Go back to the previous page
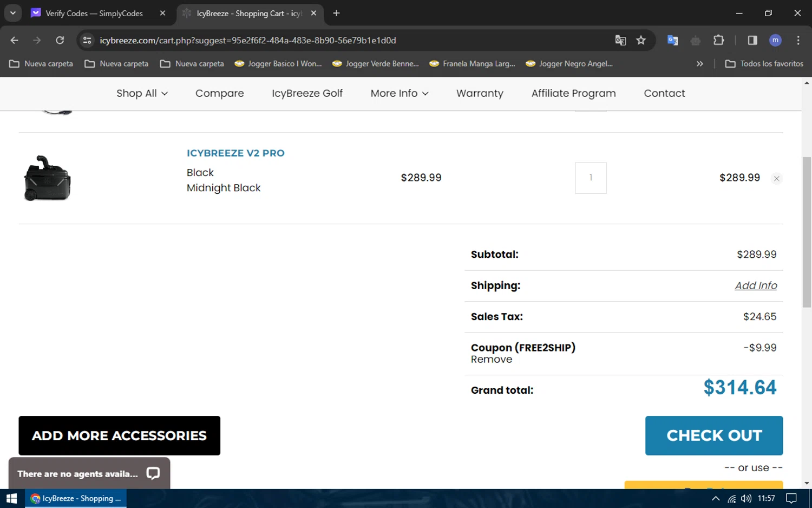812x508 pixels. click(x=15, y=40)
